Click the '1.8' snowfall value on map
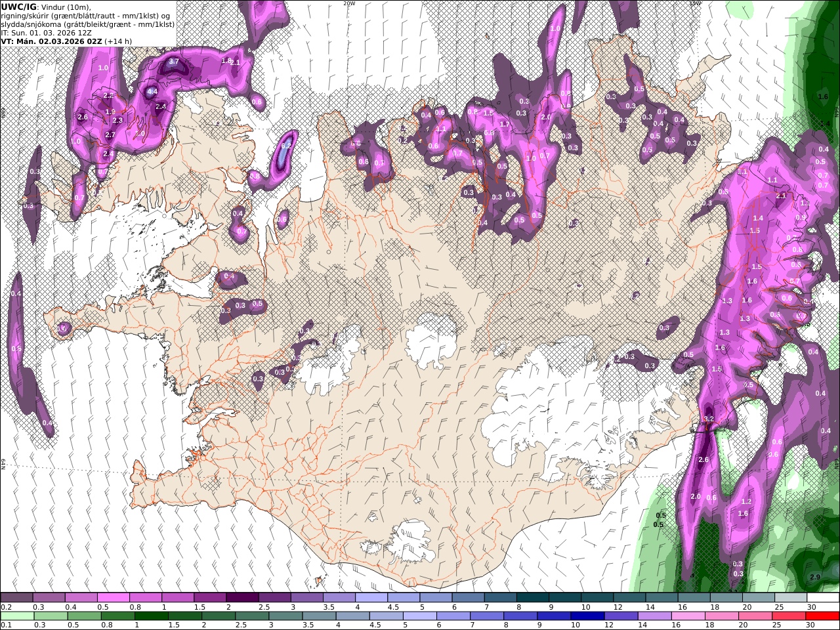Image resolution: width=840 pixels, height=630 pixels. 227,60
